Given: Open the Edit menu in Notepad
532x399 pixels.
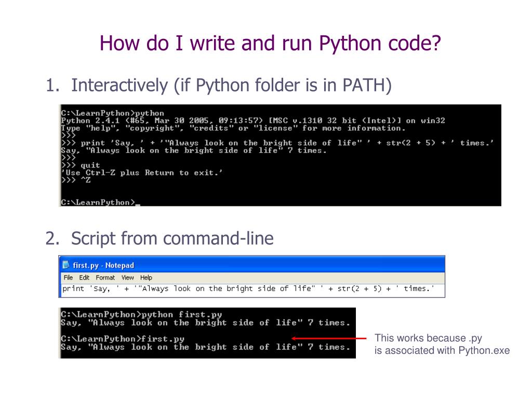Looking at the screenshot, I should click(84, 277).
